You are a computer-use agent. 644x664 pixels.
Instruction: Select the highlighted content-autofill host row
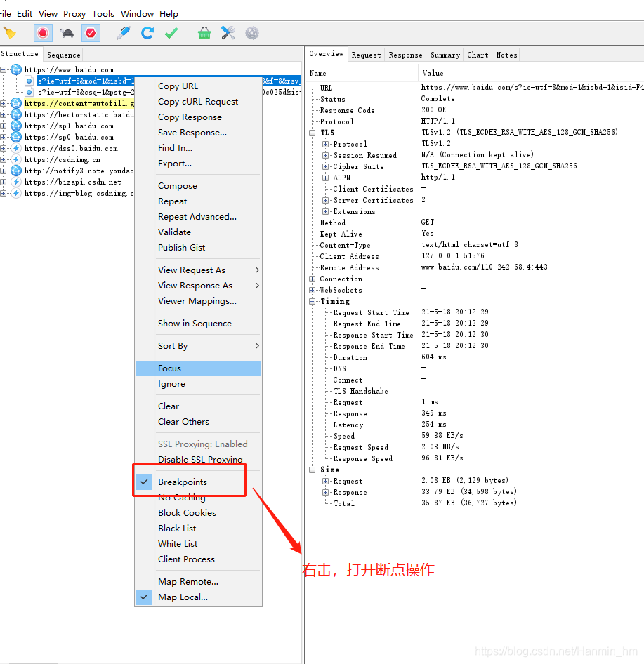79,103
